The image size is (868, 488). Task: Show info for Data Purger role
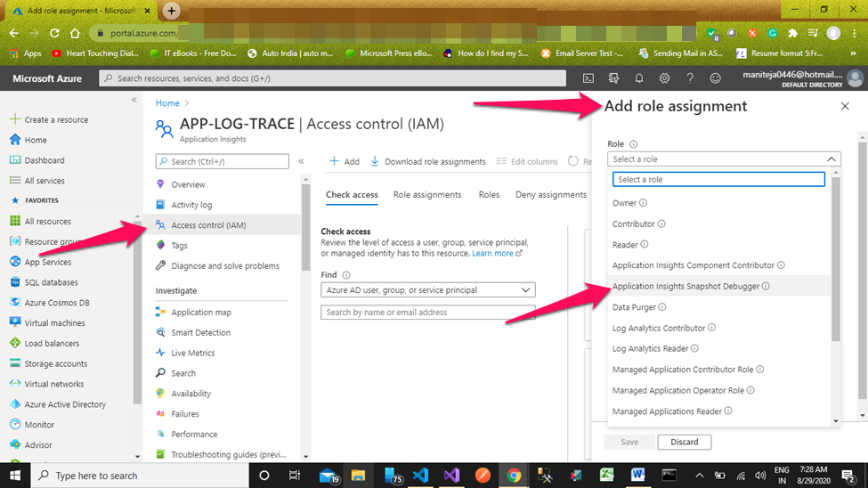tap(662, 307)
